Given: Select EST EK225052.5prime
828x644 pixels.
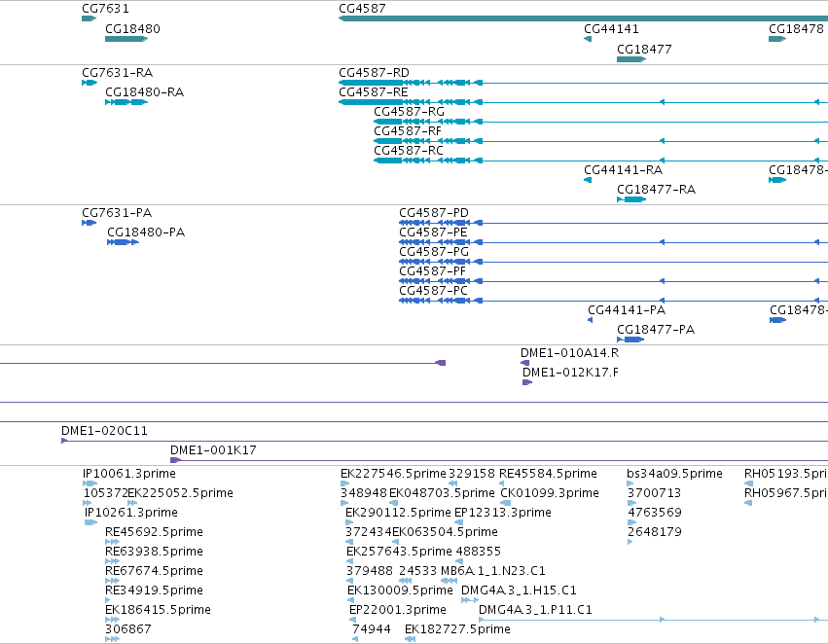Looking at the screenshot, I should 181,493.
